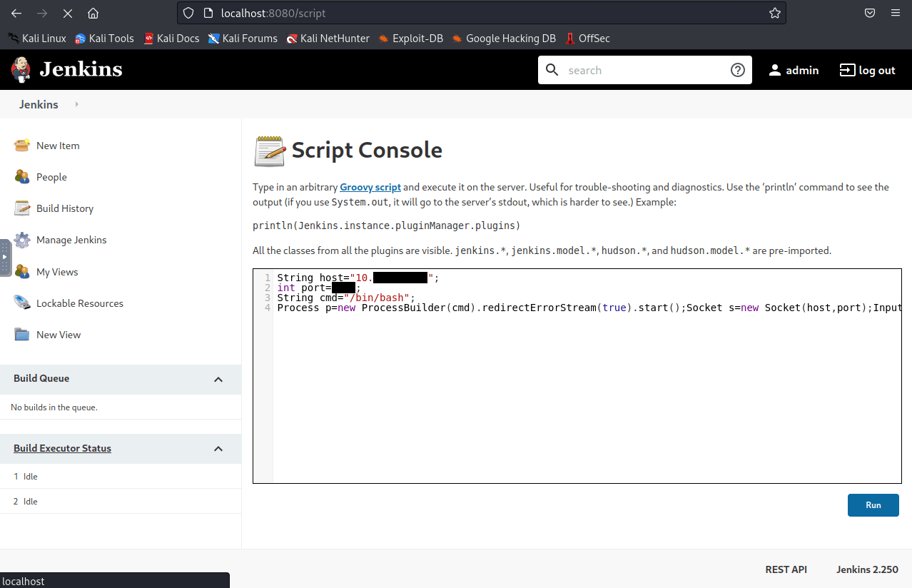The width and height of the screenshot is (912, 588).
Task: Click the My Views icon
Action: coord(22,272)
